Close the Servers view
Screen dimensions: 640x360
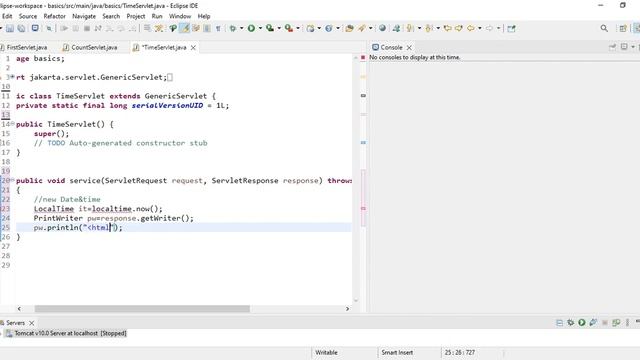(x=31, y=323)
